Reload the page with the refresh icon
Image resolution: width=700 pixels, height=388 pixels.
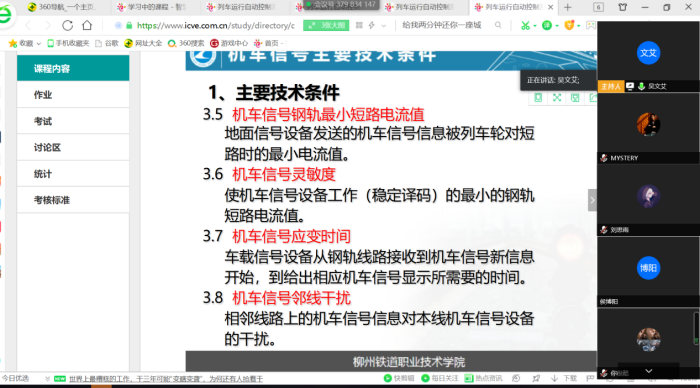point(67,25)
